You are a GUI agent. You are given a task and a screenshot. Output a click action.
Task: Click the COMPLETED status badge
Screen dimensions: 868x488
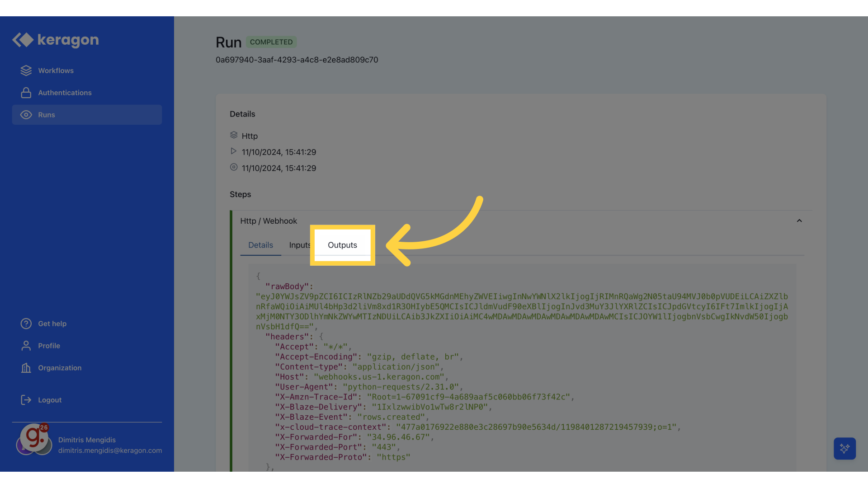pyautogui.click(x=271, y=42)
